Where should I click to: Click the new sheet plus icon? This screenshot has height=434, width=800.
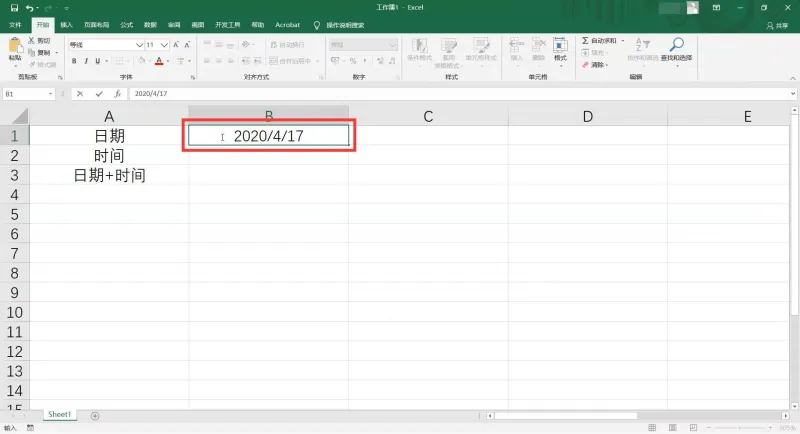(x=95, y=416)
